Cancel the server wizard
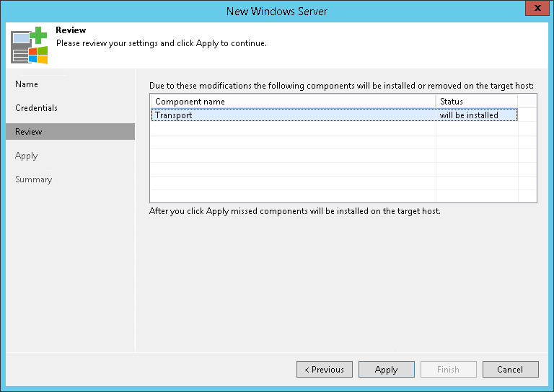The width and height of the screenshot is (554, 392). [510, 370]
